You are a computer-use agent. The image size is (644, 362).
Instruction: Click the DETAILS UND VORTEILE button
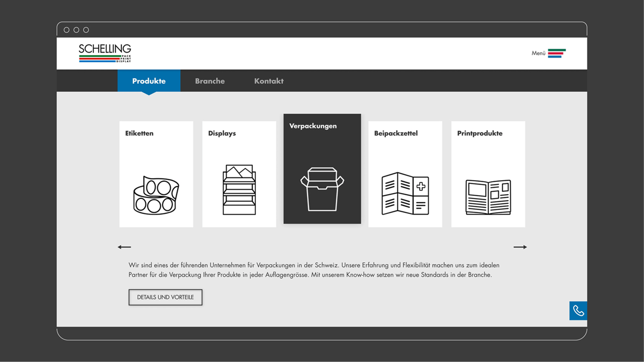pos(165,297)
